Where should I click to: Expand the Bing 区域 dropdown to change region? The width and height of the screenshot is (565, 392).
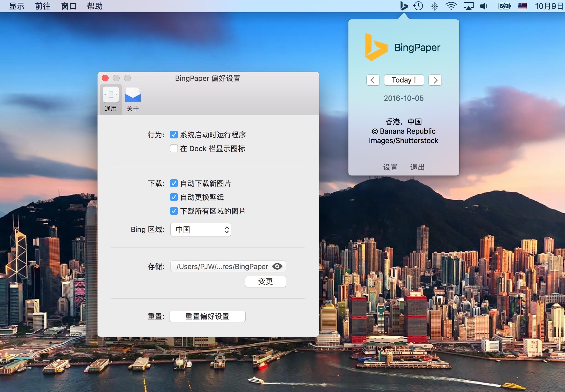point(201,229)
